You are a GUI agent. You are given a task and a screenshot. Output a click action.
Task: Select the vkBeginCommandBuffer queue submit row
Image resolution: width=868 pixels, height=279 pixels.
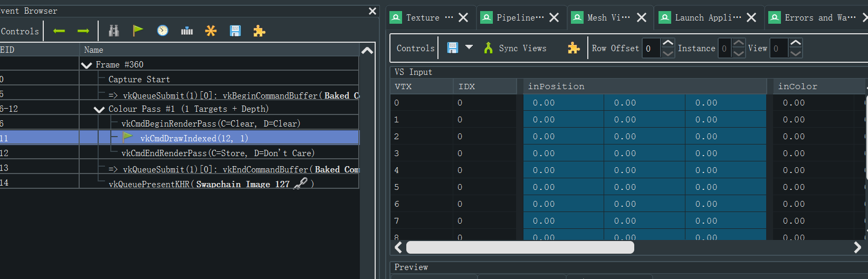pos(234,95)
